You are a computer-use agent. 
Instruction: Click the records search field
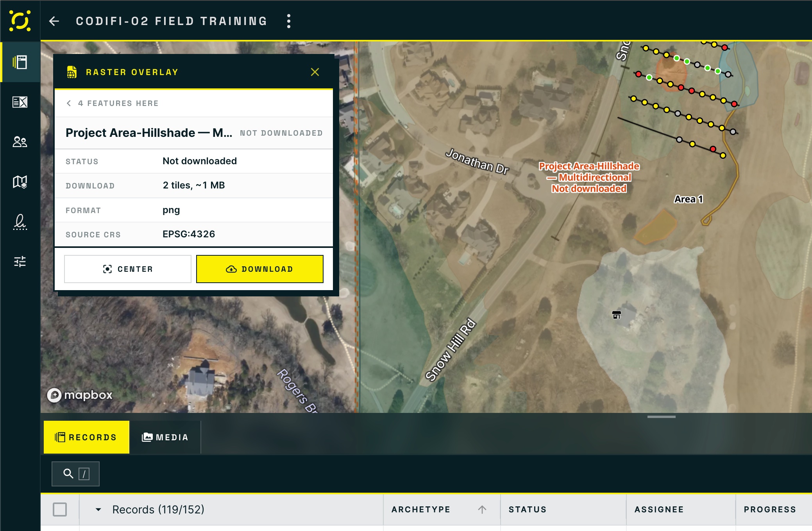pyautogui.click(x=75, y=474)
